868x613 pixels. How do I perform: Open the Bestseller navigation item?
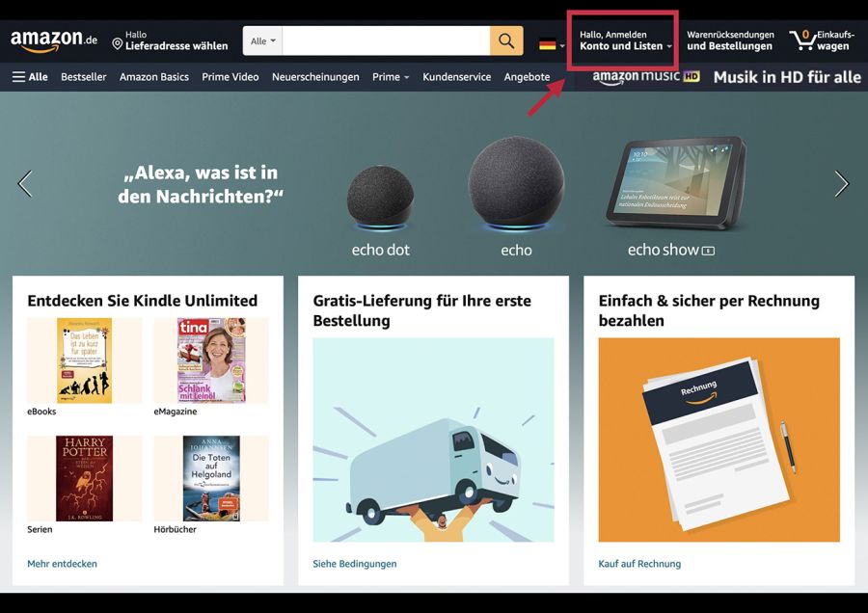(x=84, y=77)
